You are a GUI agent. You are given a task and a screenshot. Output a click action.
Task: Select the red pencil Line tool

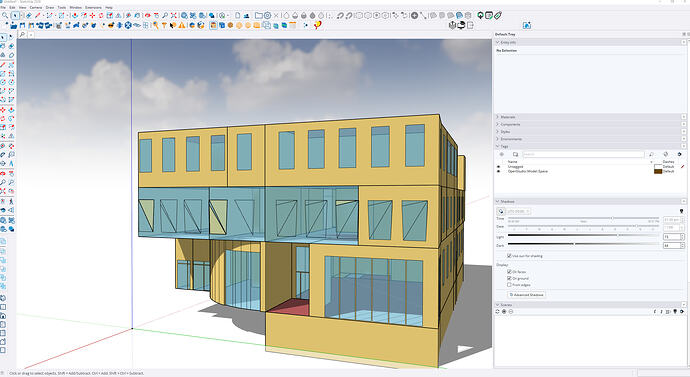[38, 15]
